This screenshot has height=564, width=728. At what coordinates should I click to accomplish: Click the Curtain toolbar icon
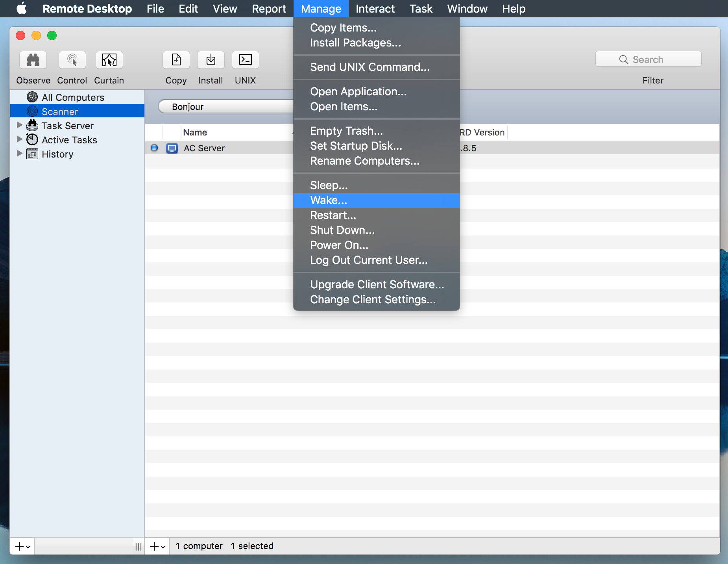pos(109,60)
